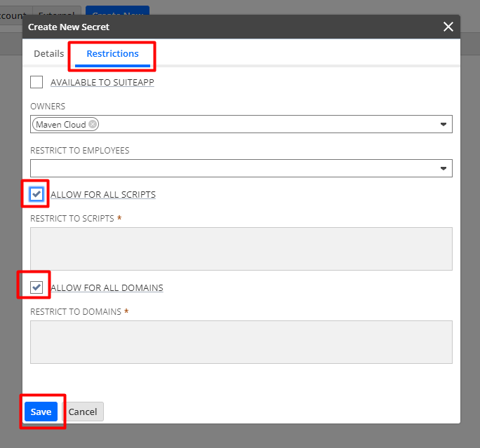
Task: Uncheck the Allow for All Scripts checkbox
Action: tap(37, 194)
